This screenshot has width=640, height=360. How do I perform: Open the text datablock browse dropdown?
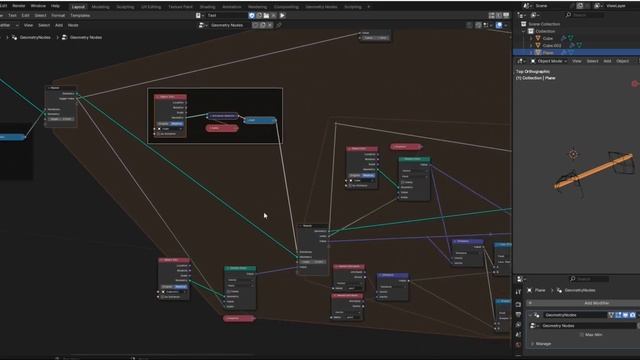200,16
